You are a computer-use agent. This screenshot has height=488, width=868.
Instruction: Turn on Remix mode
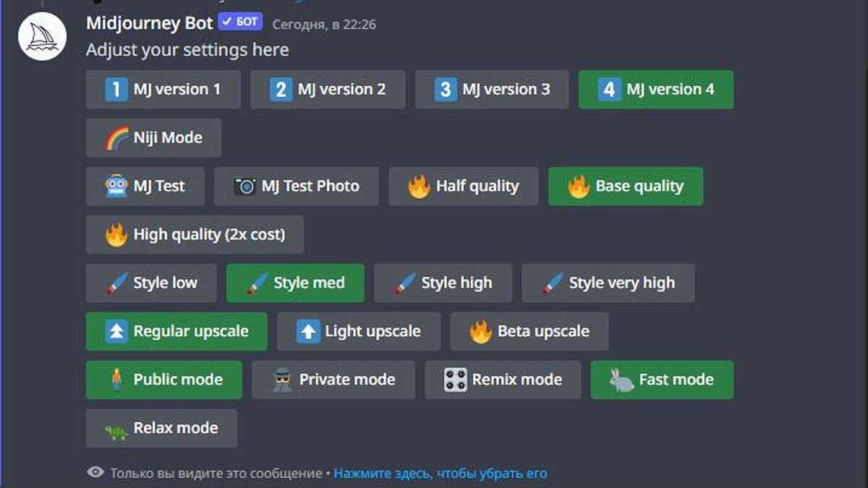point(503,380)
